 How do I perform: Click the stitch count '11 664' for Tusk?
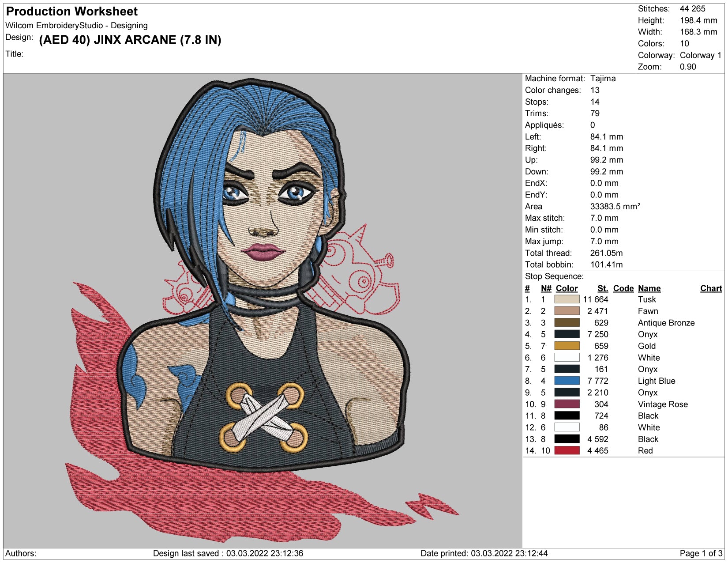pos(595,299)
